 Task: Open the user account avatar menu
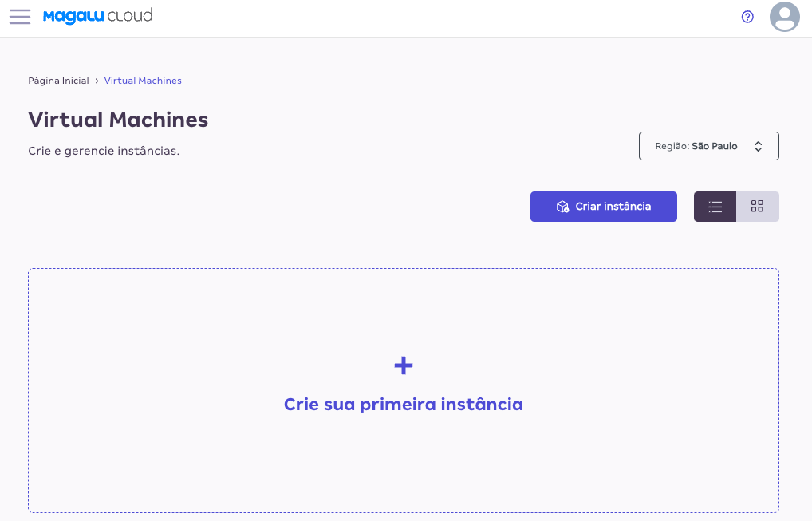(x=785, y=17)
